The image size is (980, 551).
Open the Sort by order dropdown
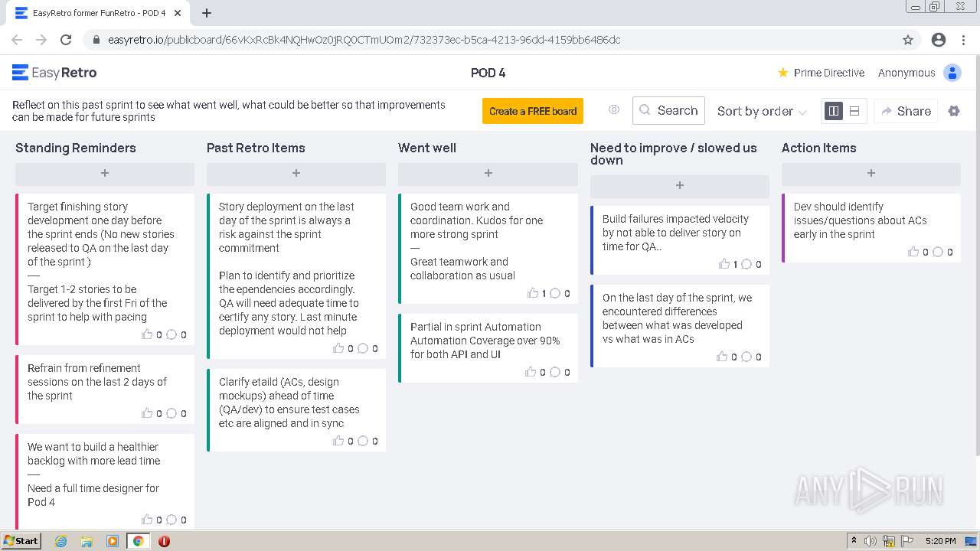tap(762, 111)
